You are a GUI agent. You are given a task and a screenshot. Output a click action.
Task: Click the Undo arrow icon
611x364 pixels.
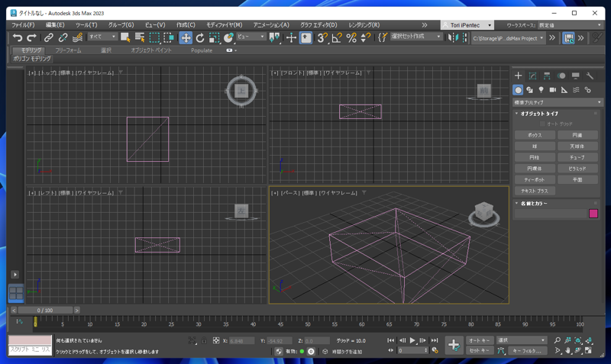tap(18, 37)
